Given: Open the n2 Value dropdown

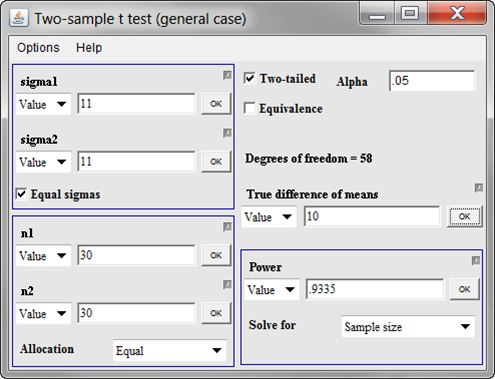Looking at the screenshot, I should point(43,313).
